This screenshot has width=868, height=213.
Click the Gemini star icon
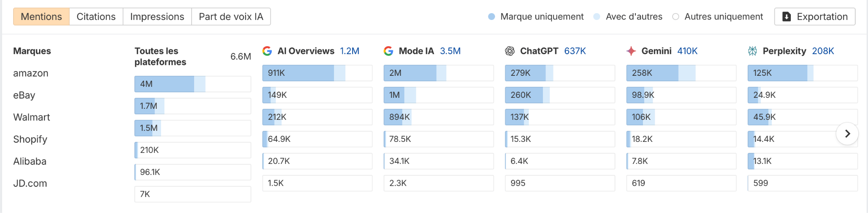(631, 51)
